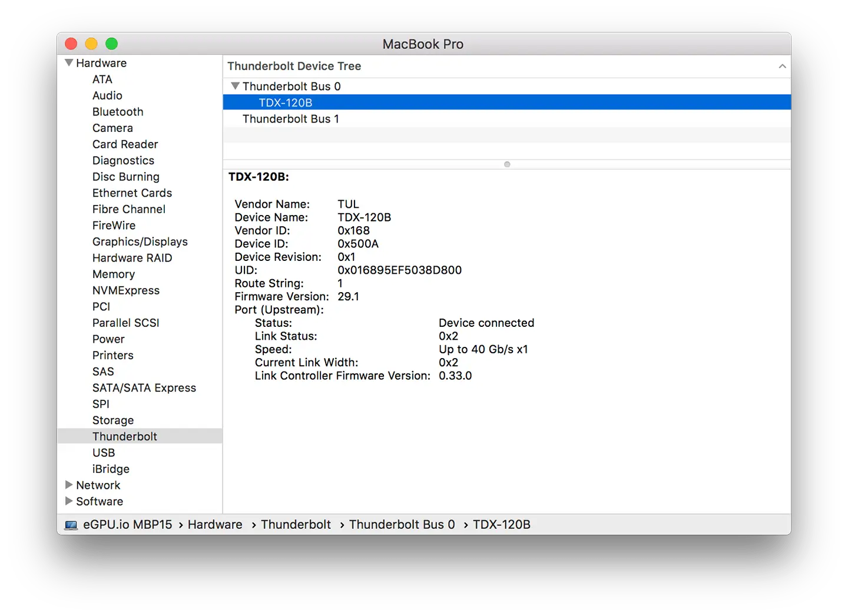Show Storage information
The height and width of the screenshot is (616, 848).
(x=112, y=420)
